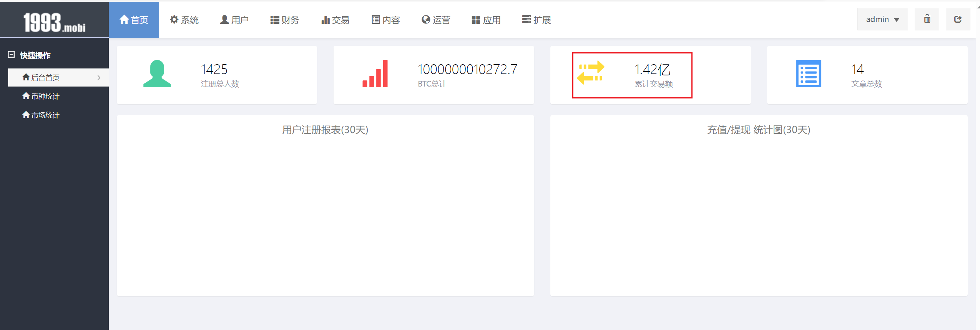Click the 充值/提现 统计图(30天) chart title
Image resolution: width=980 pixels, height=330 pixels.
click(759, 130)
